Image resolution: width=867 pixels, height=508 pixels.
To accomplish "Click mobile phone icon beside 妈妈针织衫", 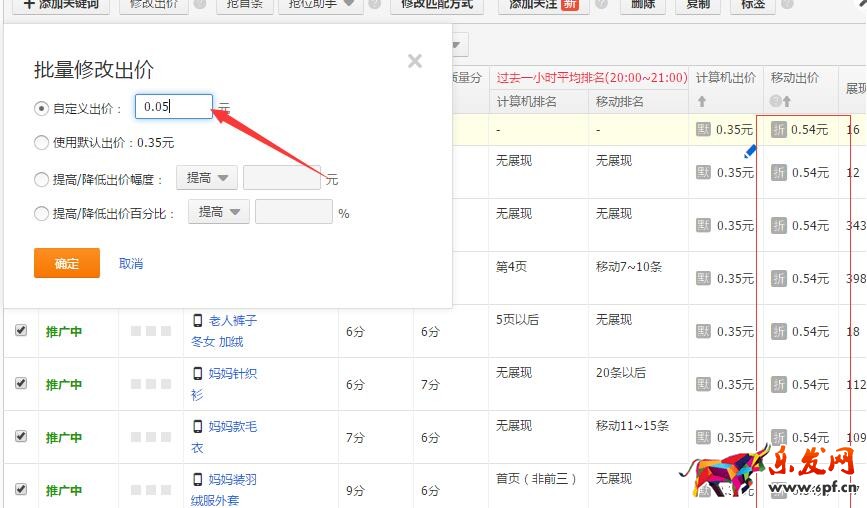I will coord(198,373).
